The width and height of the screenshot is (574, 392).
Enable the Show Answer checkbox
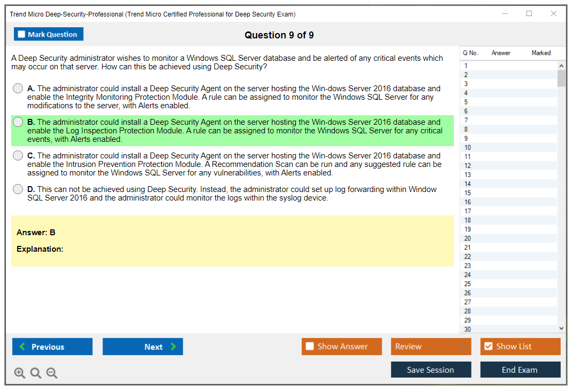310,347
